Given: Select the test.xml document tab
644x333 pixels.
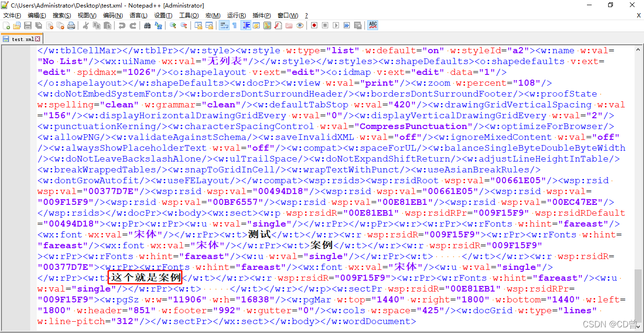Looking at the screenshot, I should click(22, 39).
